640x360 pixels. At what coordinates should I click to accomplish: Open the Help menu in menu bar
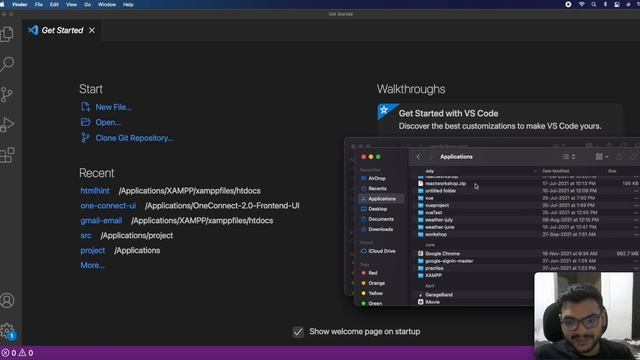(128, 4)
